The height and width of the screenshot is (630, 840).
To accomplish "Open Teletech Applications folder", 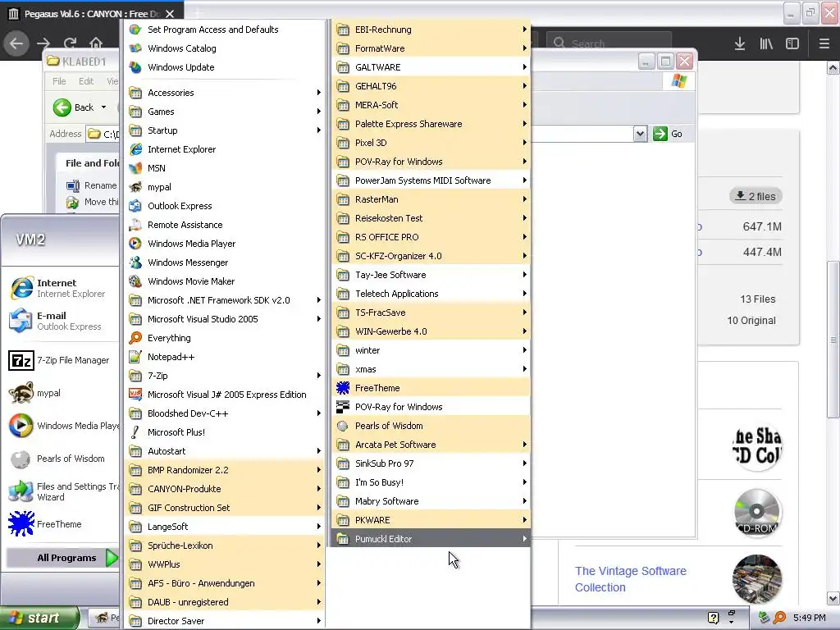I will 431,294.
